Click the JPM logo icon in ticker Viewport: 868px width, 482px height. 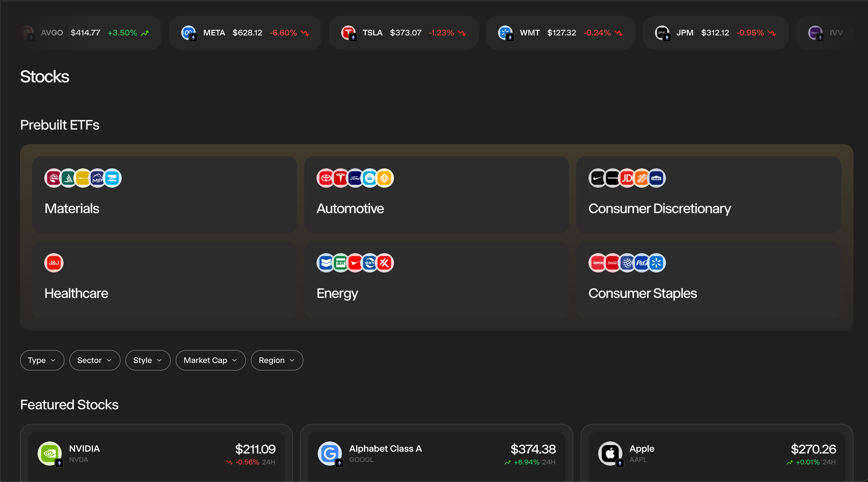(662, 33)
